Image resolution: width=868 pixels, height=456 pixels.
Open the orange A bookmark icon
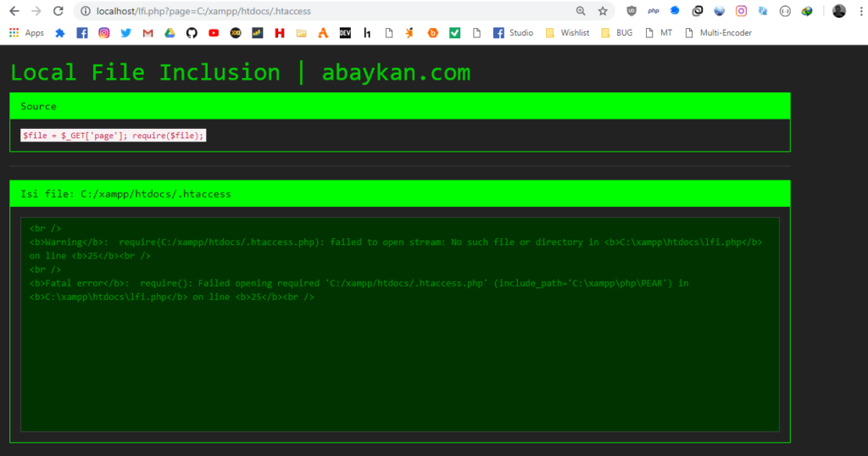[323, 33]
